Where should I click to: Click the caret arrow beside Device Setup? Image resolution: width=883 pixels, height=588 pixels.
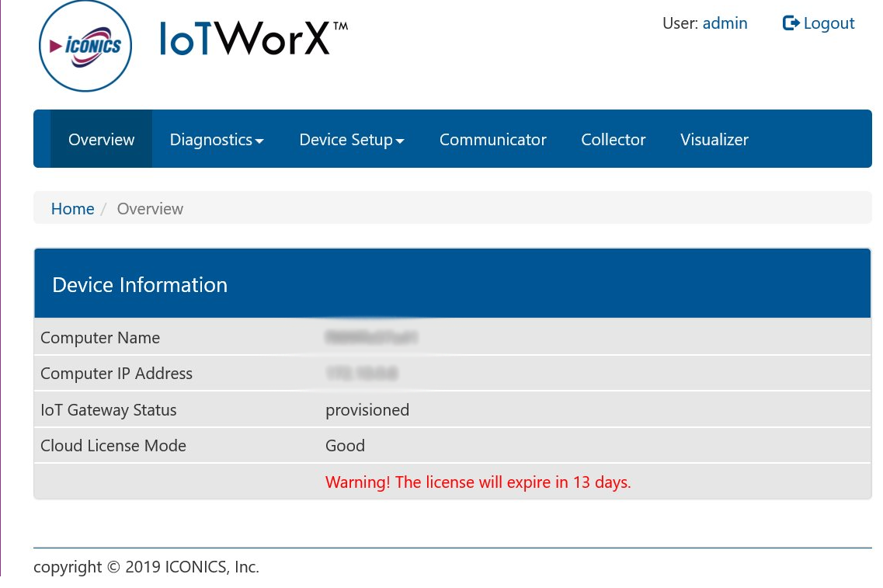coord(400,141)
